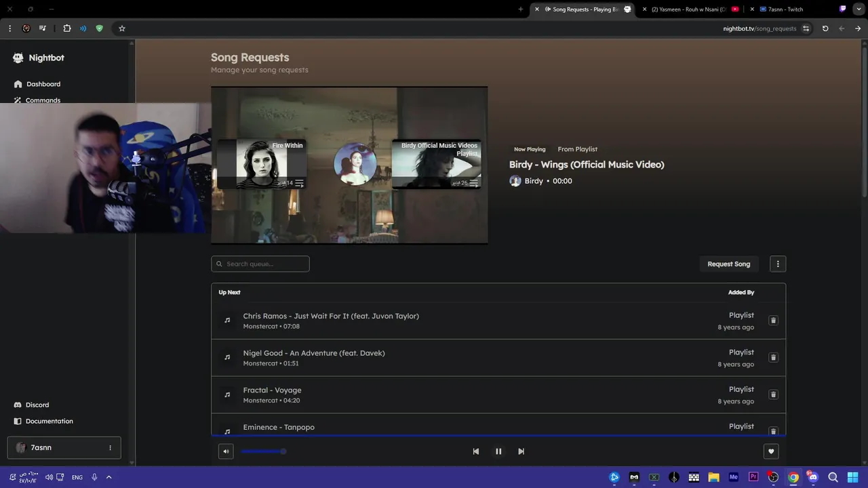Select the Fractal - Voyage song title
Image resolution: width=868 pixels, height=488 pixels.
point(272,390)
